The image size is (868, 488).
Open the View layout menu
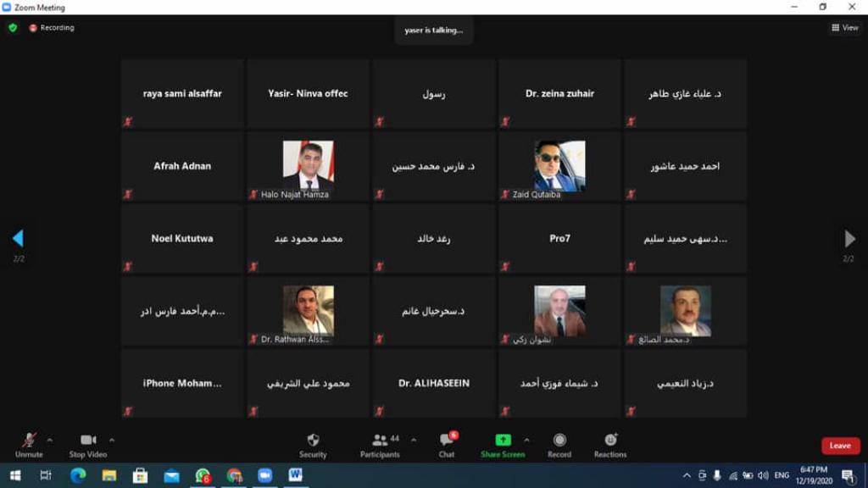pyautogui.click(x=844, y=28)
